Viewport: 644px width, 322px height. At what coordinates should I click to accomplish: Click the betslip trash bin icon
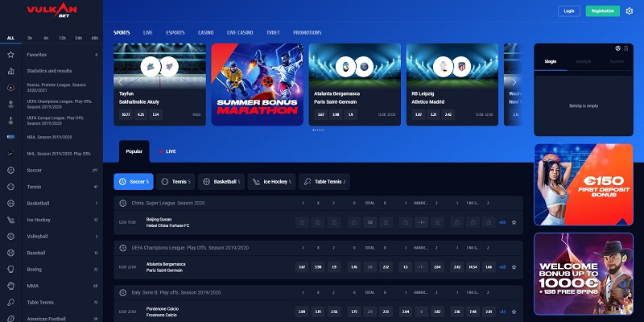626,48
